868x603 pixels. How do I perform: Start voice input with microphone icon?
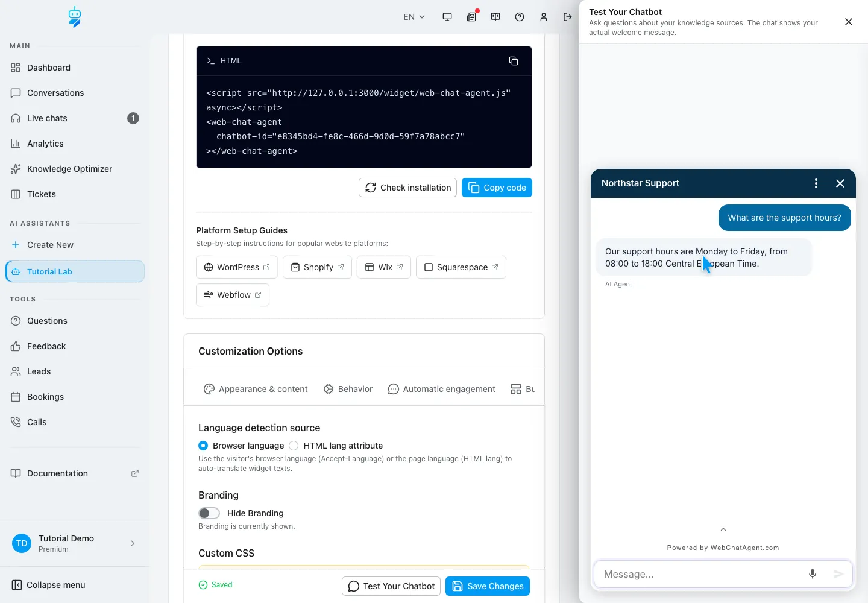coord(813,574)
